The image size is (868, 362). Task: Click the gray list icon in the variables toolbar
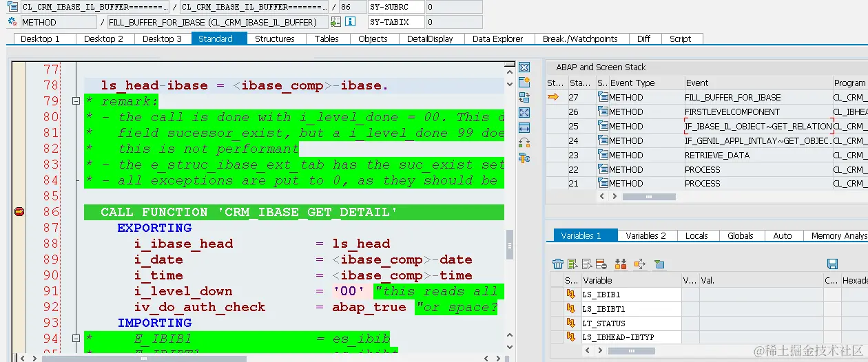[x=587, y=264]
